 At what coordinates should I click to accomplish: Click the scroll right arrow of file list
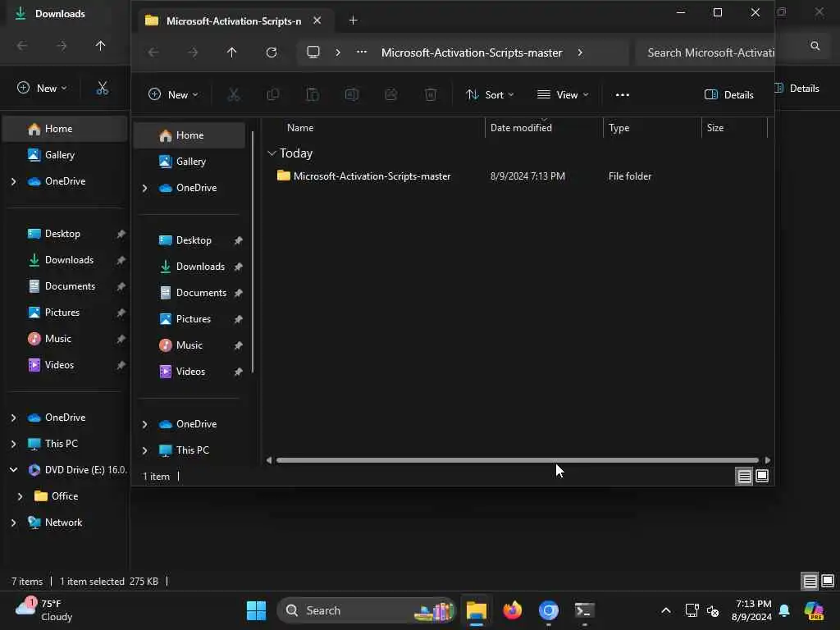tap(767, 460)
